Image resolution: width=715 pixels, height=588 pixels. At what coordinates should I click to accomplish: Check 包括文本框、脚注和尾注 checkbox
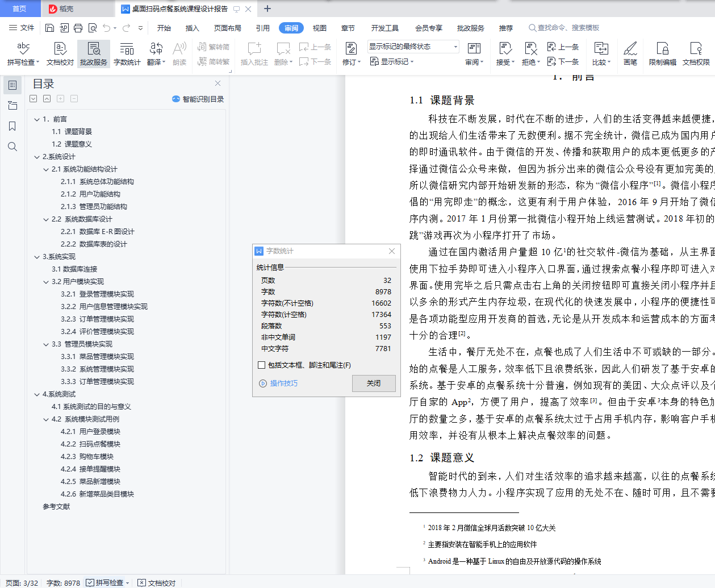(262, 365)
